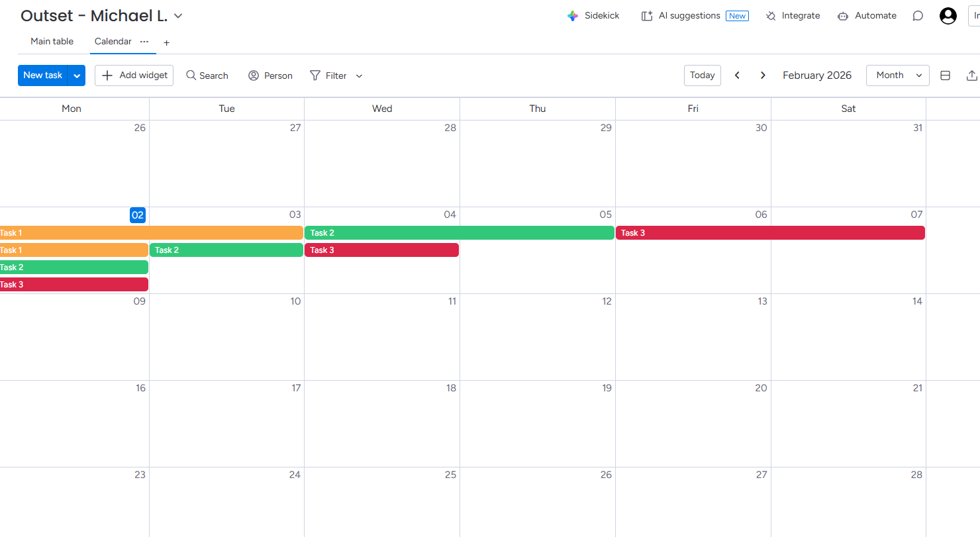Expand the New task dropdown arrow
The width and height of the screenshot is (980, 537).
pyautogui.click(x=77, y=75)
